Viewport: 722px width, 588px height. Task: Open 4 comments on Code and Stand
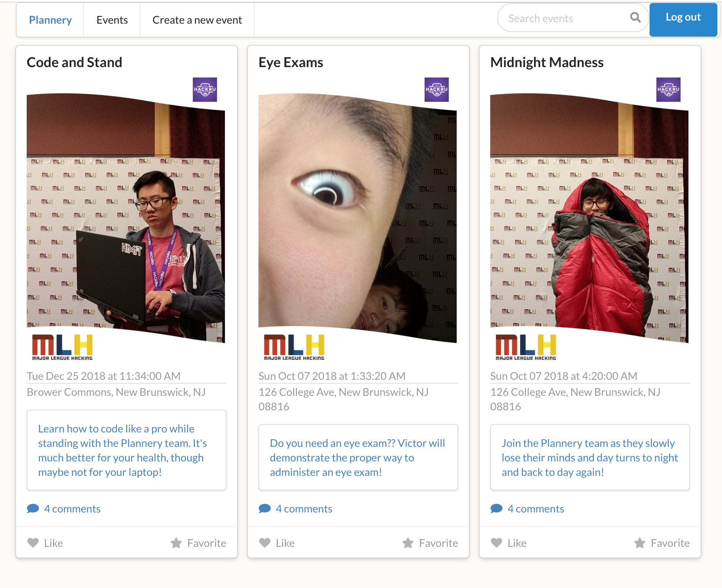click(x=72, y=509)
